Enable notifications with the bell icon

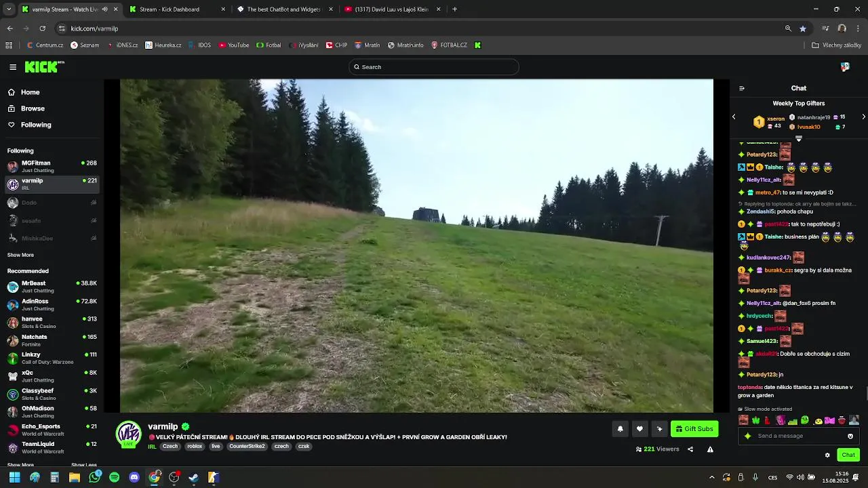point(620,429)
